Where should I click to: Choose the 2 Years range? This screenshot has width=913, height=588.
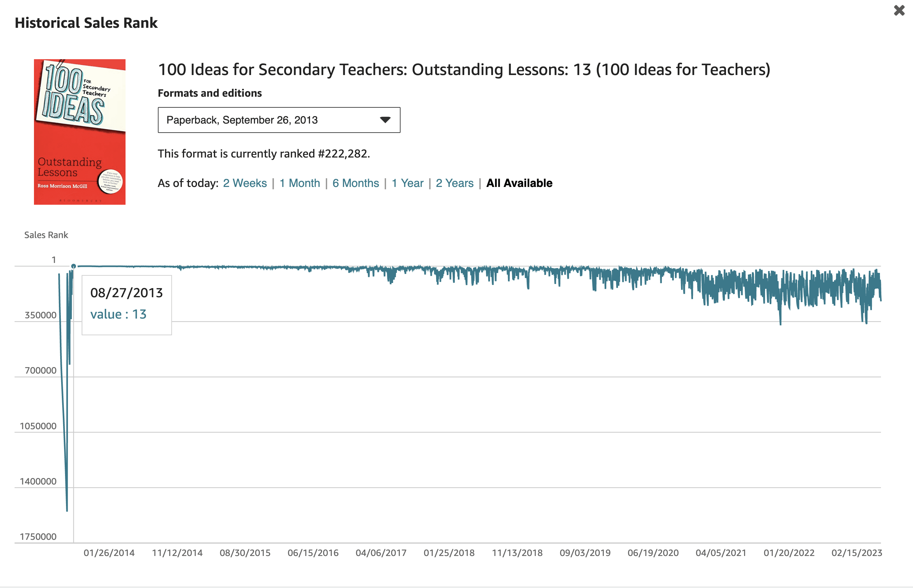(455, 183)
